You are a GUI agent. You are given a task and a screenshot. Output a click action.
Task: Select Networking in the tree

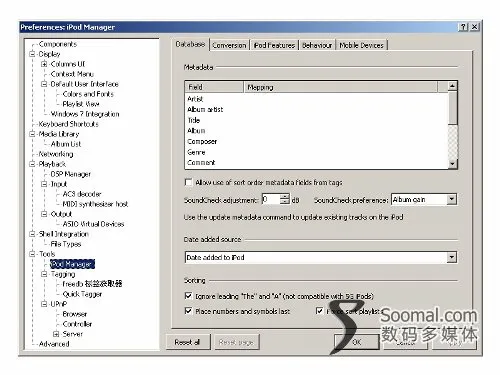56,154
